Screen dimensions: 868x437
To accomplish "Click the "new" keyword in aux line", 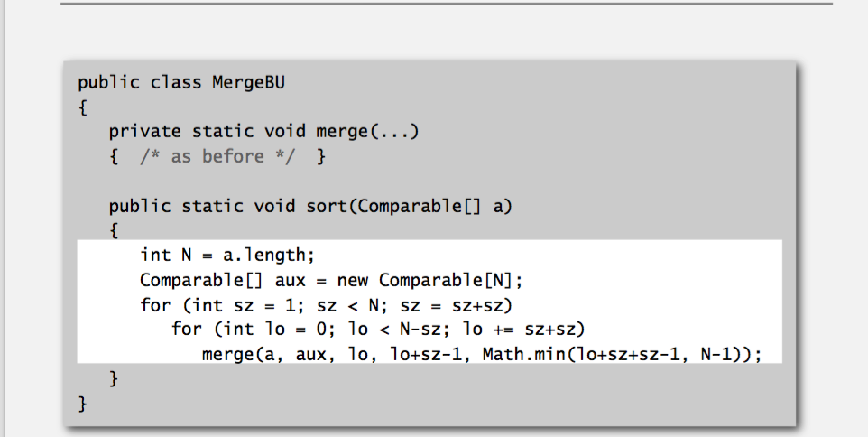I will [x=351, y=280].
